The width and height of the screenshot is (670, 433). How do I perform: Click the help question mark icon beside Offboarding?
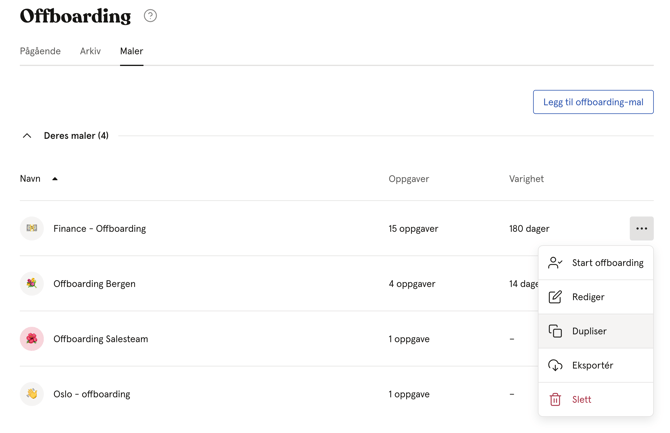point(150,16)
